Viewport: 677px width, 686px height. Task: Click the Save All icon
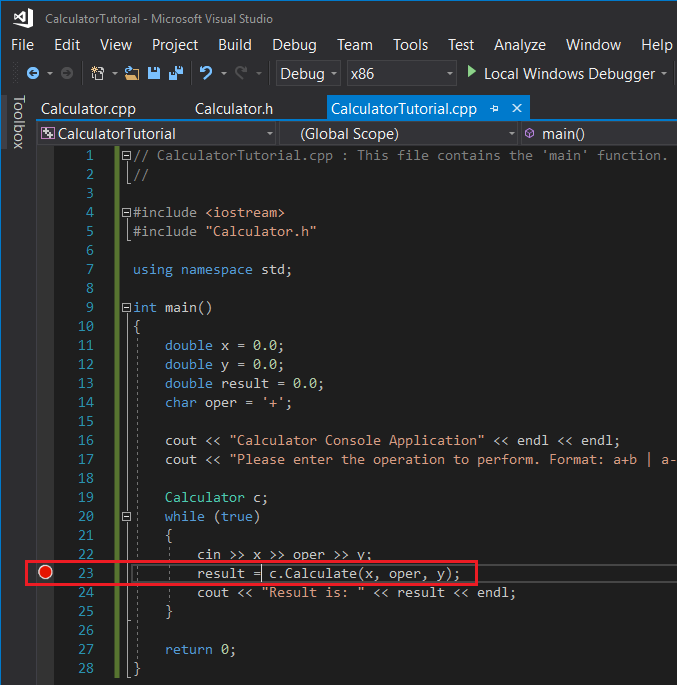(x=174, y=73)
